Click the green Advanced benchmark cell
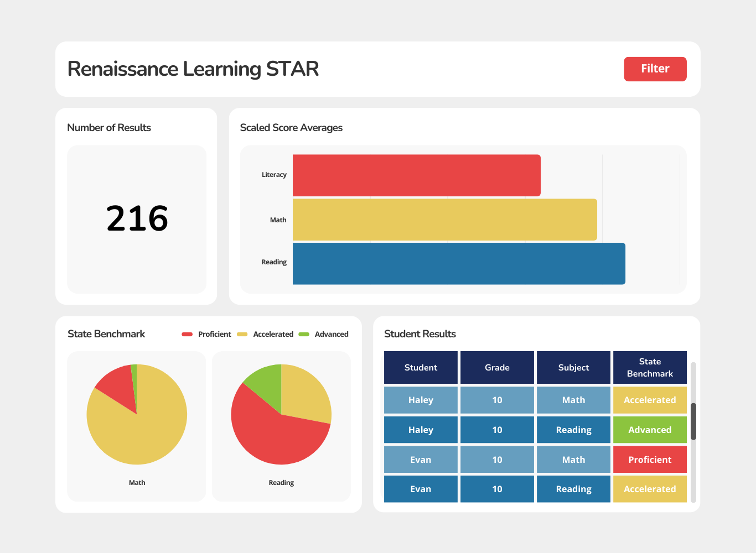The height and width of the screenshot is (553, 756). (650, 430)
